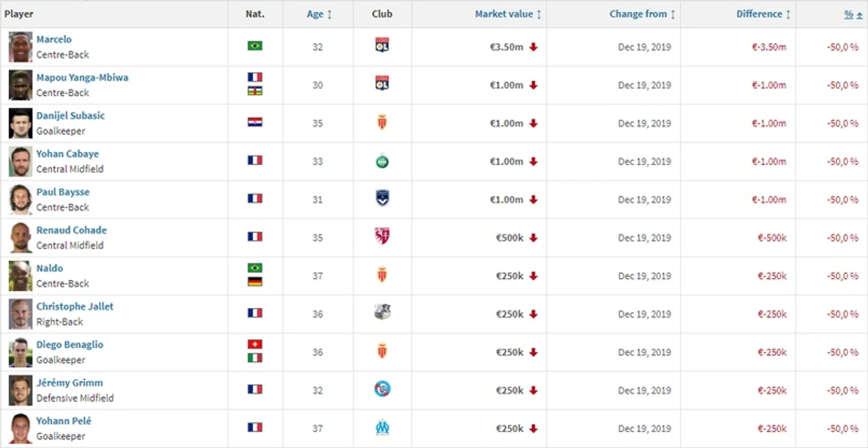The height and width of the screenshot is (448, 868).
Task: Click Naldo's player portrait thumbnail
Action: point(21,275)
